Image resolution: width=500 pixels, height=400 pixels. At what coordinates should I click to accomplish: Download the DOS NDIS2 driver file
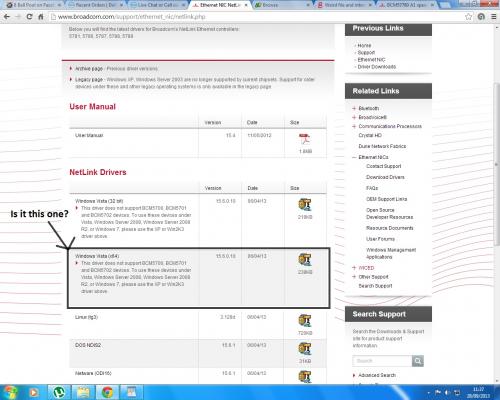pos(305,349)
